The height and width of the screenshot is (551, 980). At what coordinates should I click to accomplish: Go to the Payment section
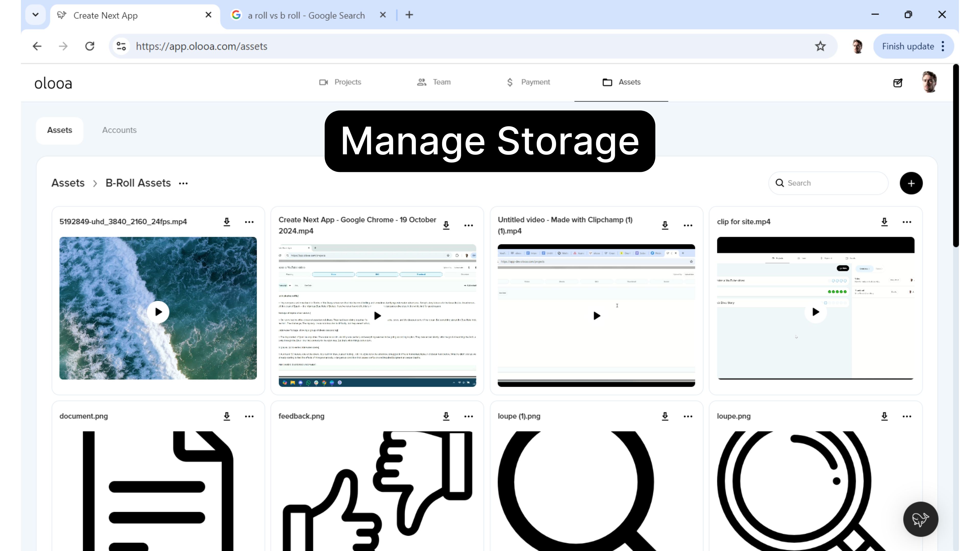click(528, 82)
